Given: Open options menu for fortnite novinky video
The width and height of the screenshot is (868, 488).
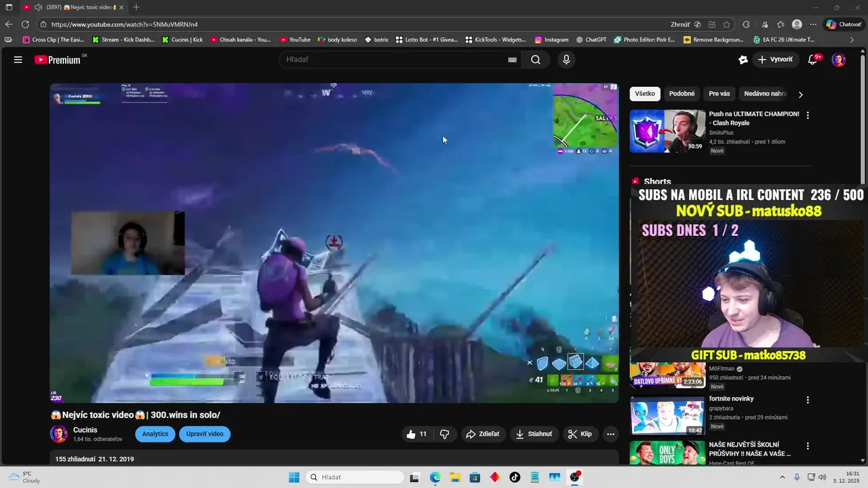Looking at the screenshot, I should (x=808, y=400).
